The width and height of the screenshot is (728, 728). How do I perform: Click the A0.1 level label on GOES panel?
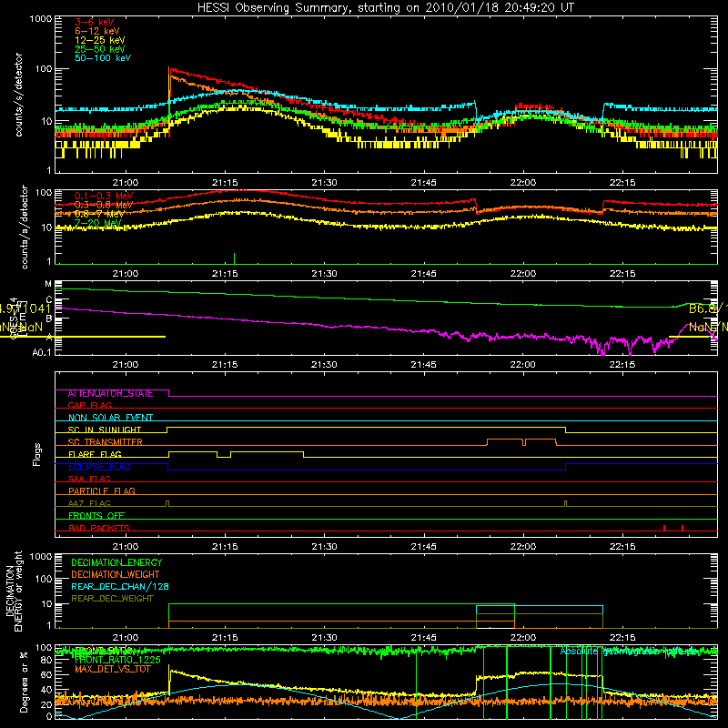42,353
